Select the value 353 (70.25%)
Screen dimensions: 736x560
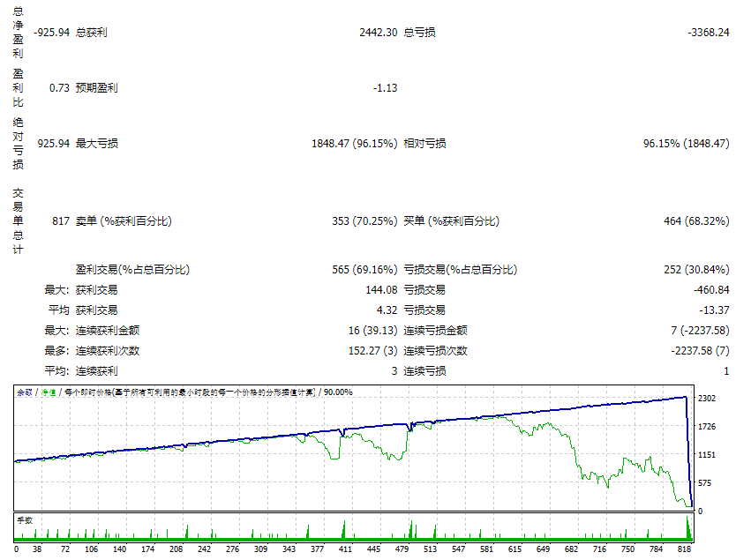coord(364,220)
